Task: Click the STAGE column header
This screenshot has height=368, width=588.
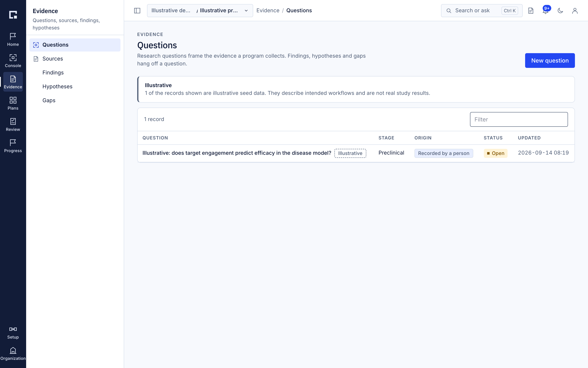Action: pos(386,138)
